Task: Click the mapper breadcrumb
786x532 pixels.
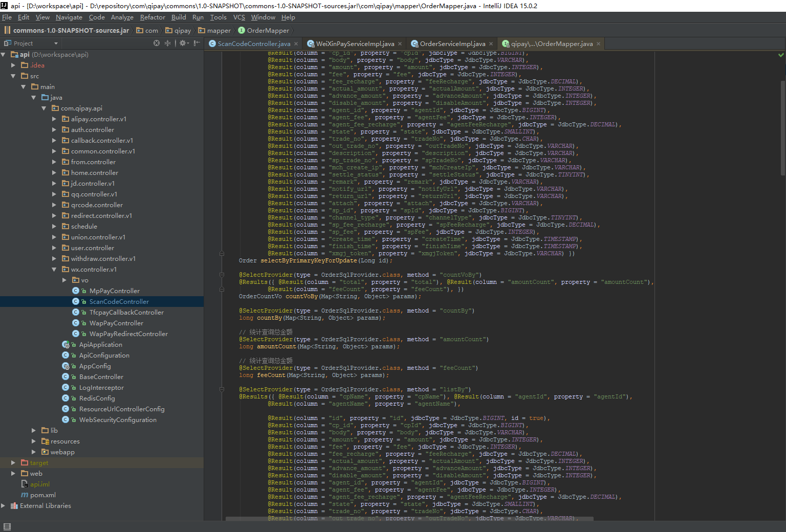Action: [214, 31]
